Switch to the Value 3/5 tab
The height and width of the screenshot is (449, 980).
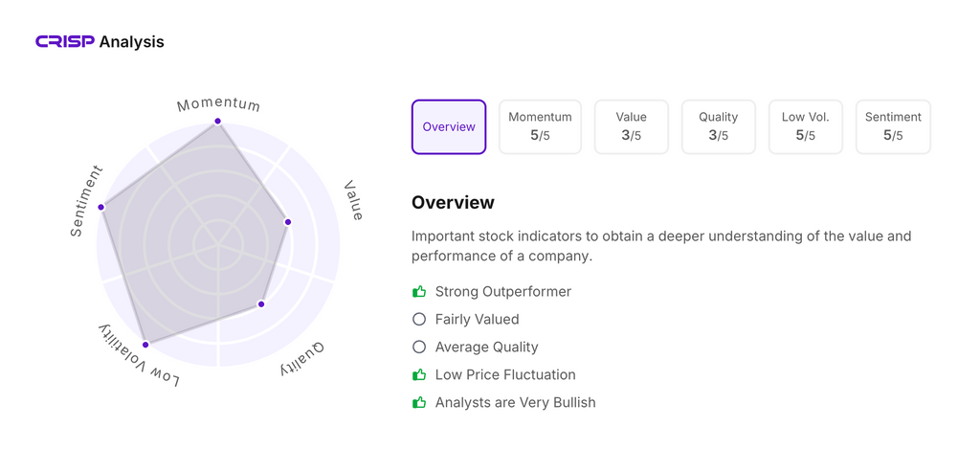click(x=631, y=126)
